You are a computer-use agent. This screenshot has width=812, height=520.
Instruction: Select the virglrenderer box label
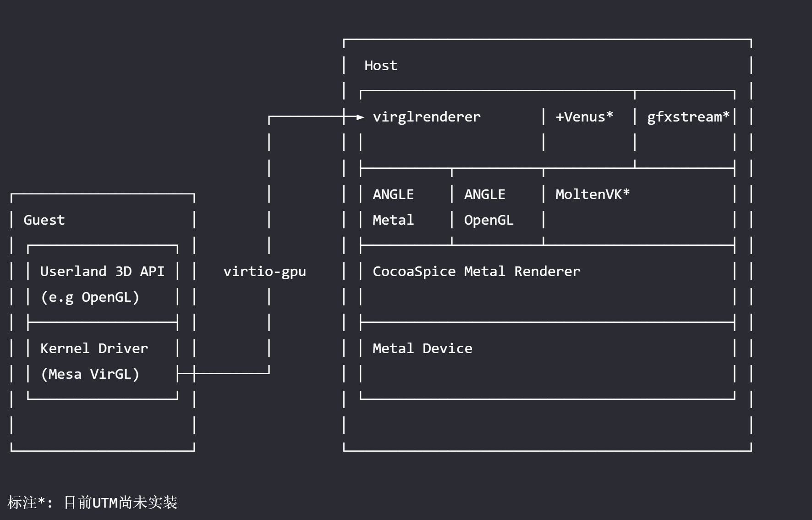click(427, 117)
